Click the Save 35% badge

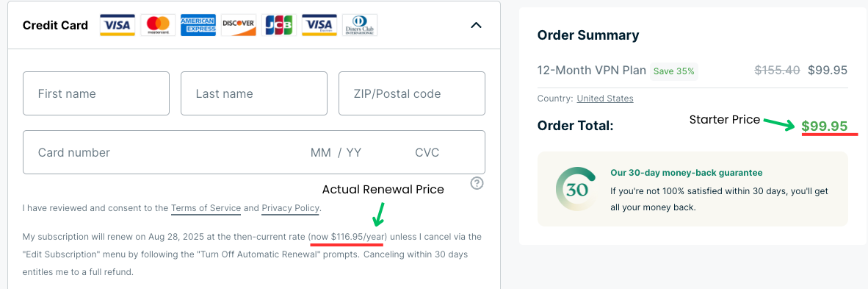[x=673, y=71]
